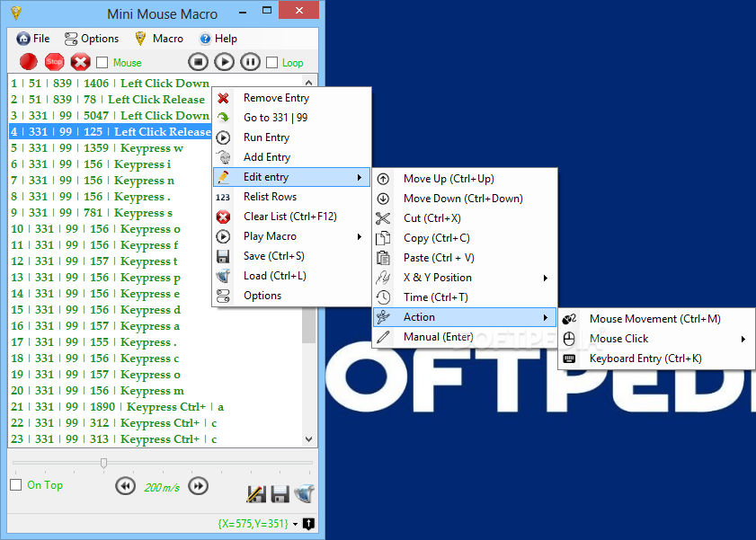Click the bottom load macro icon
This screenshot has width=756, height=540.
click(x=304, y=494)
